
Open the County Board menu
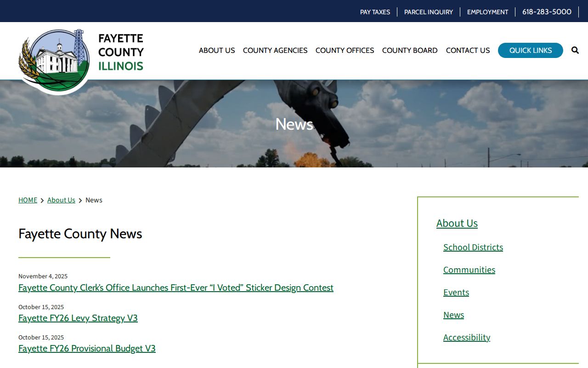(410, 50)
